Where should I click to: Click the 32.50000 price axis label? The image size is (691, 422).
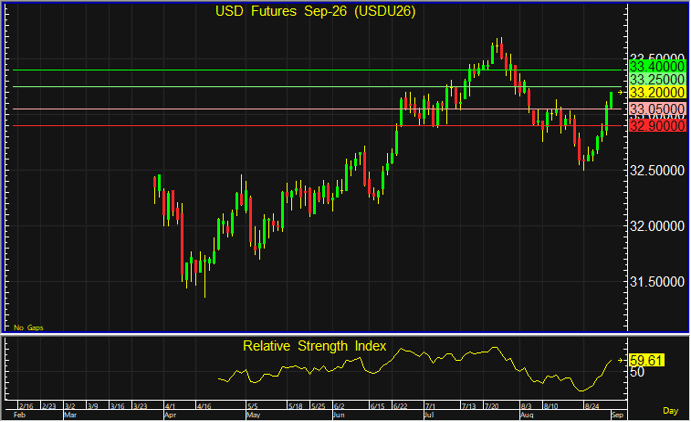click(657, 170)
